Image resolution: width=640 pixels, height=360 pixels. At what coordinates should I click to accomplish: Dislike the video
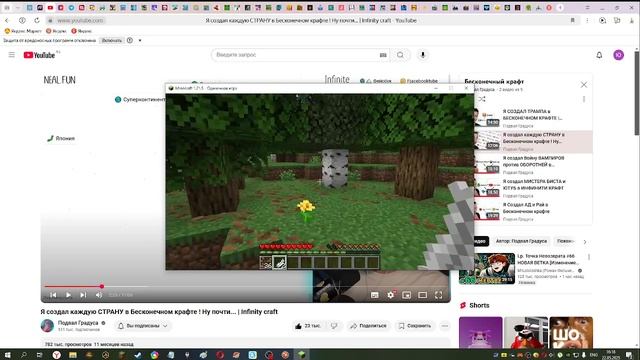click(x=334, y=326)
